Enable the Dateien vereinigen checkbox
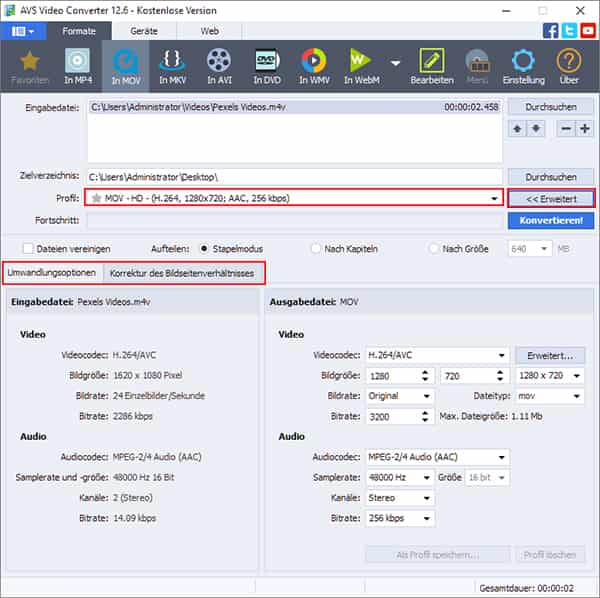This screenshot has height=598, width=600. [28, 249]
